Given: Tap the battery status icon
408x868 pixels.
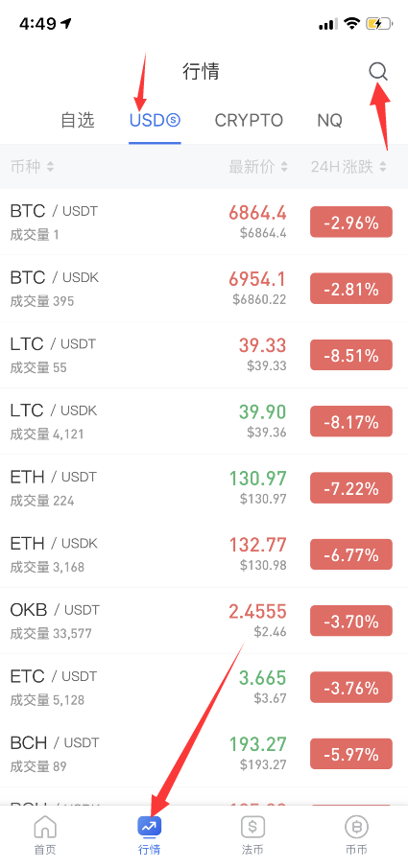Looking at the screenshot, I should click(x=379, y=24).
